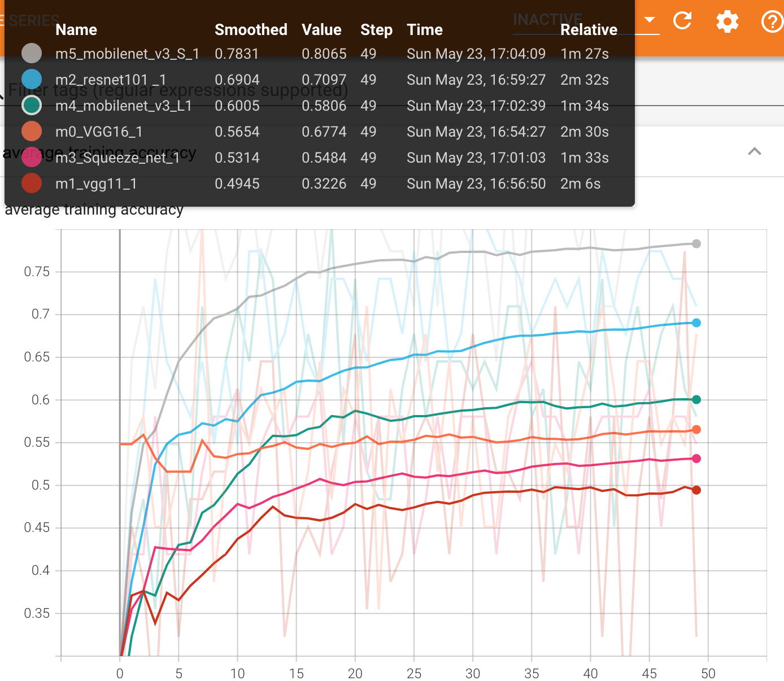Click the gray endpoint marker at step 49

coord(696,243)
